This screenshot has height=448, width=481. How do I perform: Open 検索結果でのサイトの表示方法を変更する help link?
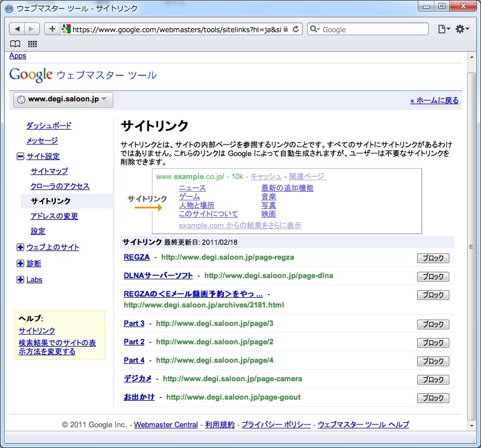click(57, 347)
